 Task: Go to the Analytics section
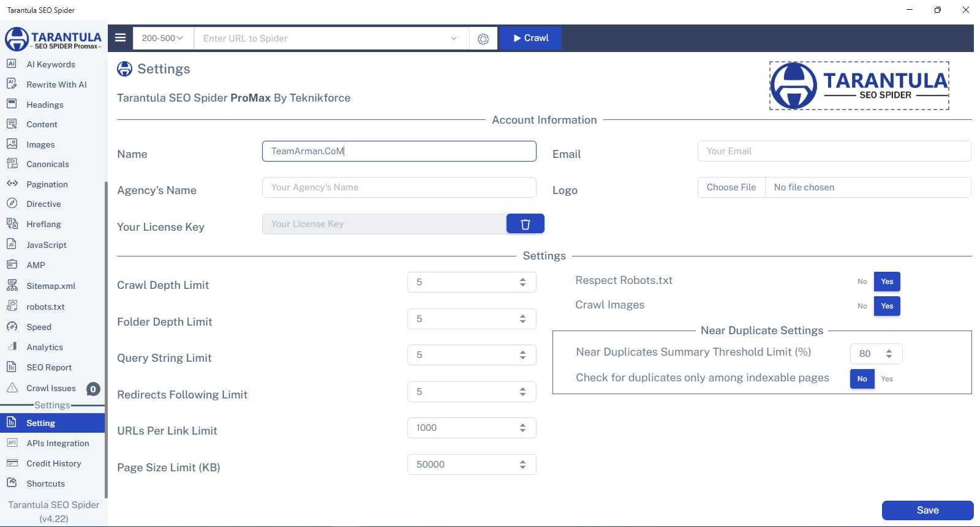click(x=45, y=347)
